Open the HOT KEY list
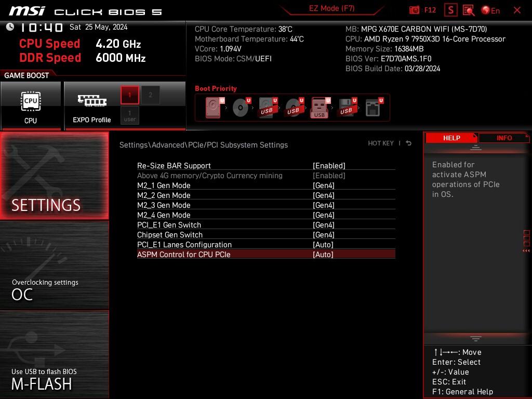Viewport: 532px width, 399px height. click(x=381, y=143)
